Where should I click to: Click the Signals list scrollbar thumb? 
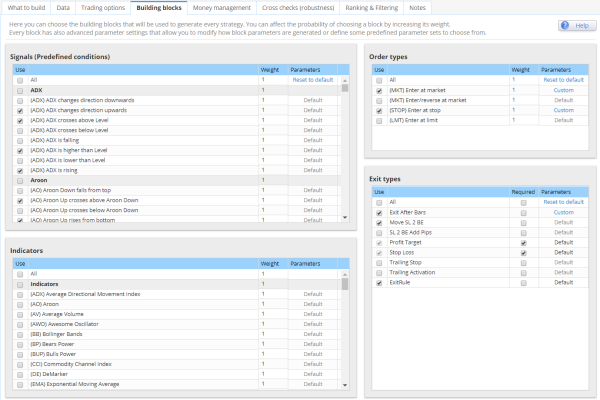click(345, 88)
